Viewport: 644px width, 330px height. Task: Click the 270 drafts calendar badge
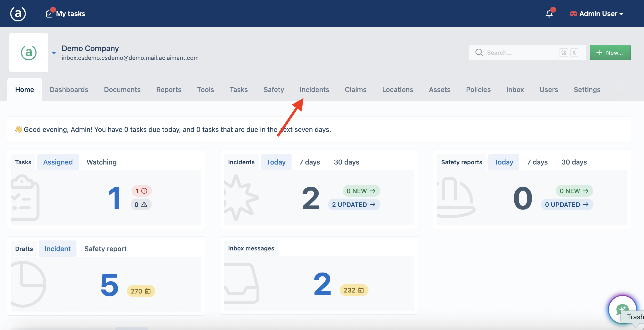point(141,291)
